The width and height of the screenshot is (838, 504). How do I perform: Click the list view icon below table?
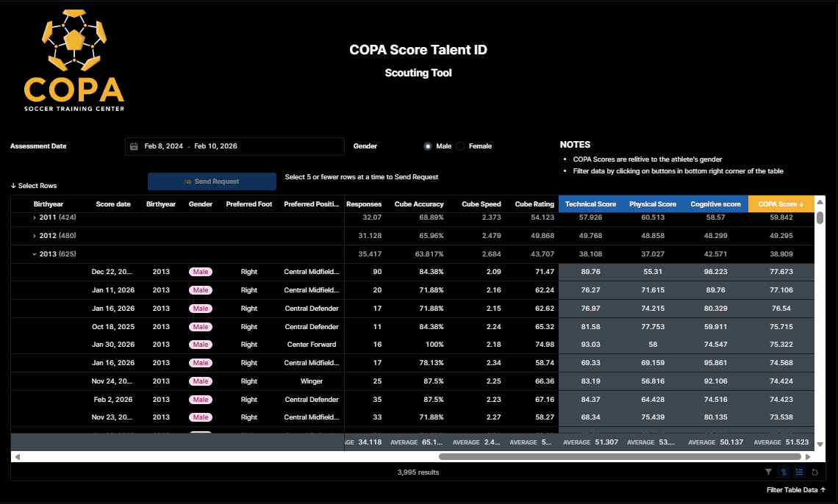pyautogui.click(x=799, y=472)
